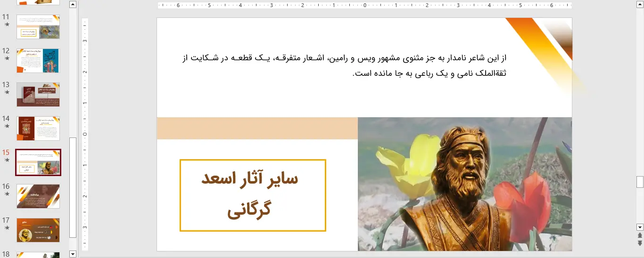Screen dimensions: 644x258
Task: Select slide 11 thumbnail
Action: pos(38,27)
